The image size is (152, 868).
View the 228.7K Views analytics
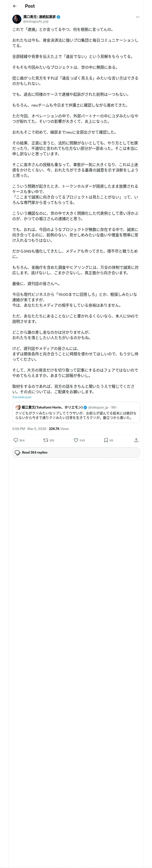pos(59,429)
